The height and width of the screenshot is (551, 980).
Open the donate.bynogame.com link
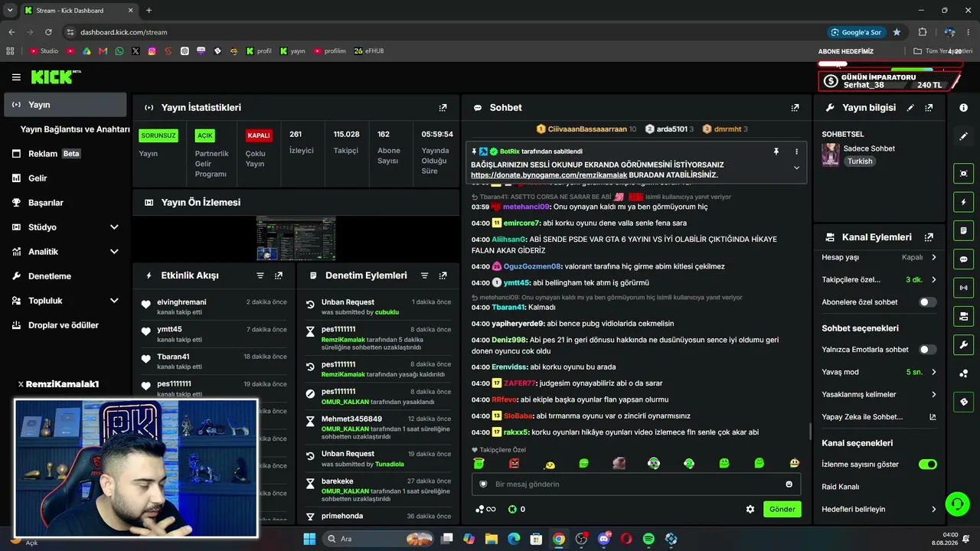(x=549, y=175)
